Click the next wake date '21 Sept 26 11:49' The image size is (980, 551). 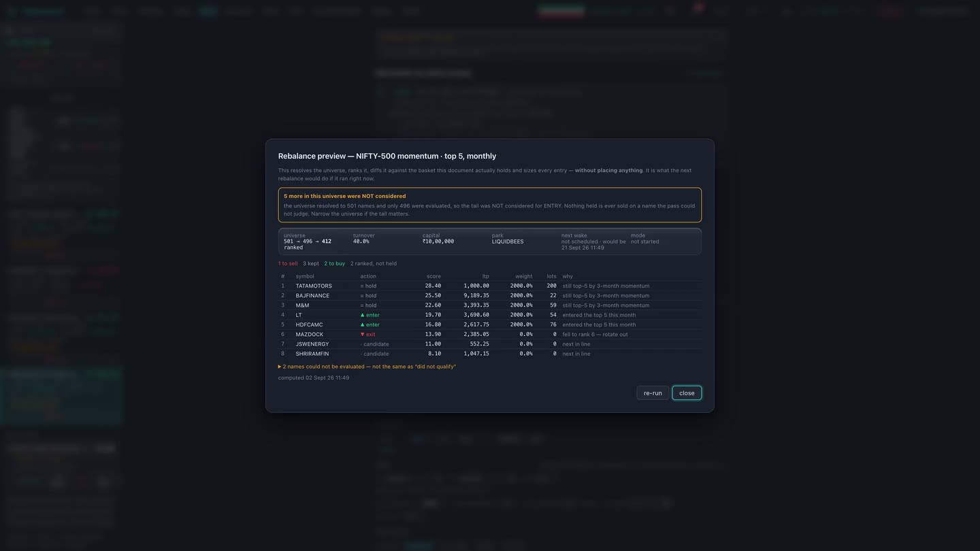coord(583,248)
